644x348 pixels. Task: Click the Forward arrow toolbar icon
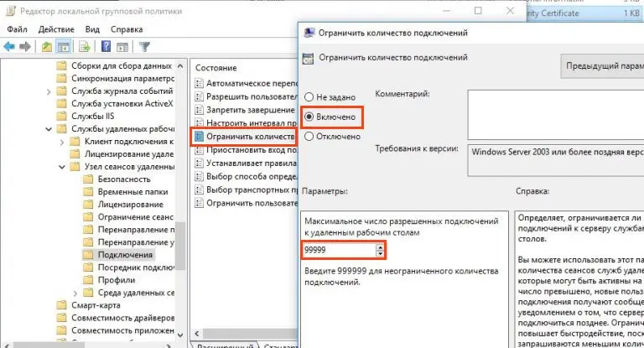[27, 46]
